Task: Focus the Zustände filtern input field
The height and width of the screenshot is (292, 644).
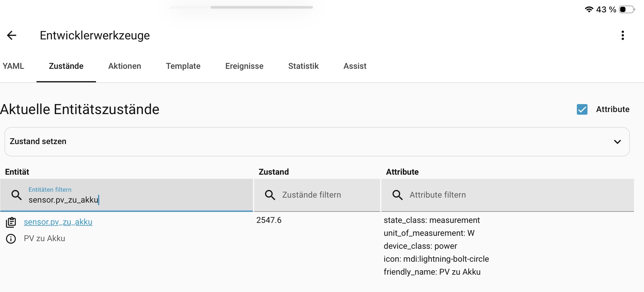Action: coord(324,195)
